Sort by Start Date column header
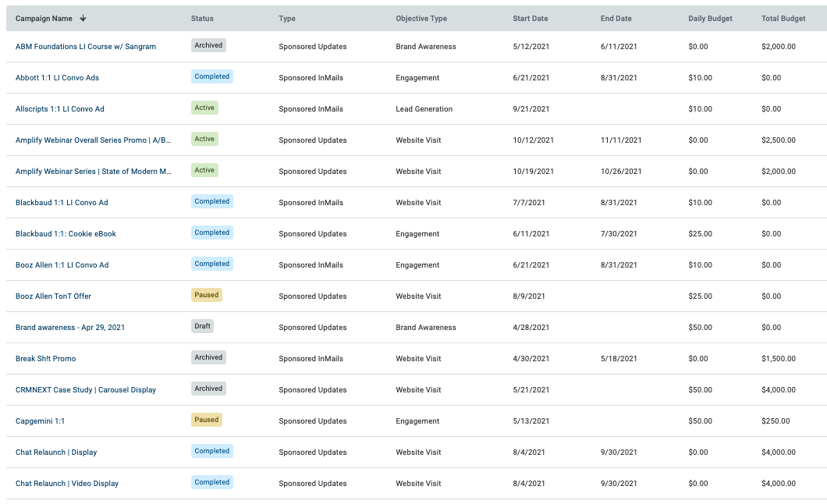The height and width of the screenshot is (504, 827). point(530,19)
